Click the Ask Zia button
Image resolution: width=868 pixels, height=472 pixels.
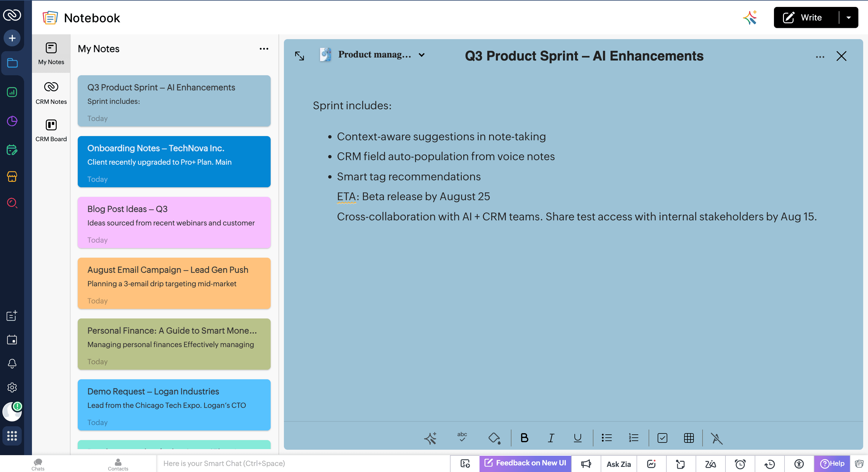pos(618,464)
